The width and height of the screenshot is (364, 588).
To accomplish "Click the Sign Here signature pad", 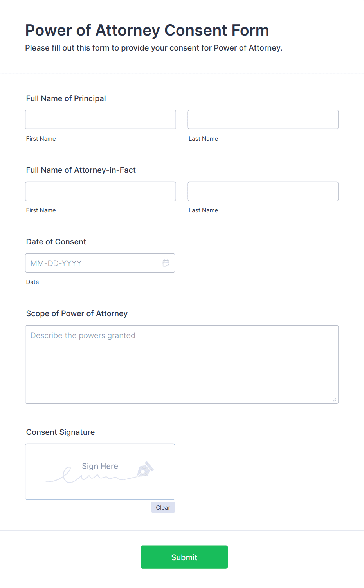I will [x=100, y=472].
